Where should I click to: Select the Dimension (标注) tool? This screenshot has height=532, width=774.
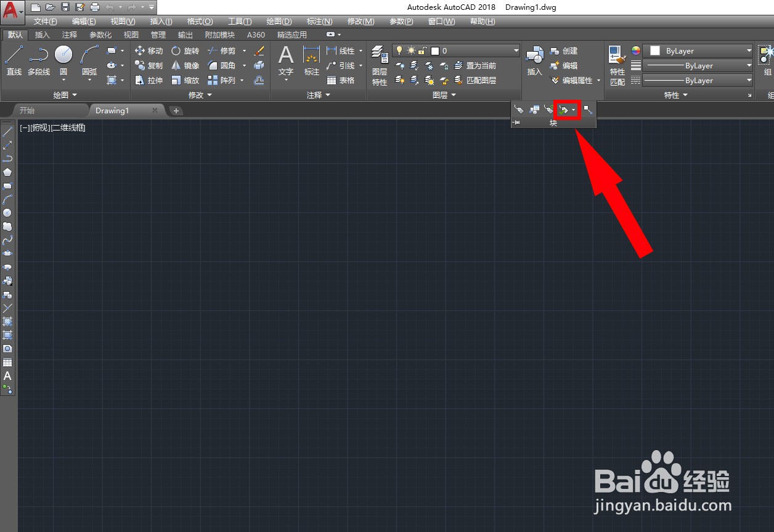pyautogui.click(x=312, y=60)
